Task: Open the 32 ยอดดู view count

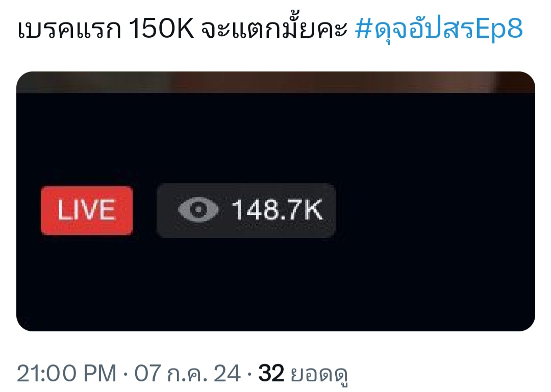Action: tap(303, 374)
